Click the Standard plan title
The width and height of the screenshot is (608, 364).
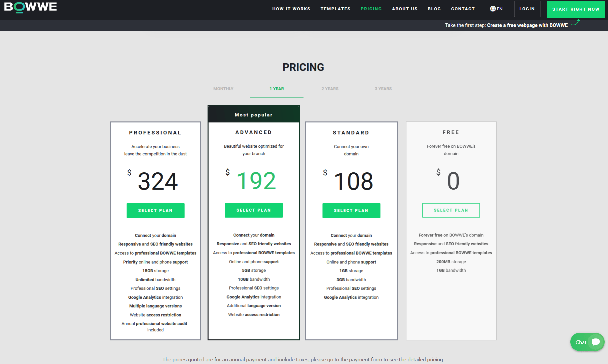[x=351, y=133]
